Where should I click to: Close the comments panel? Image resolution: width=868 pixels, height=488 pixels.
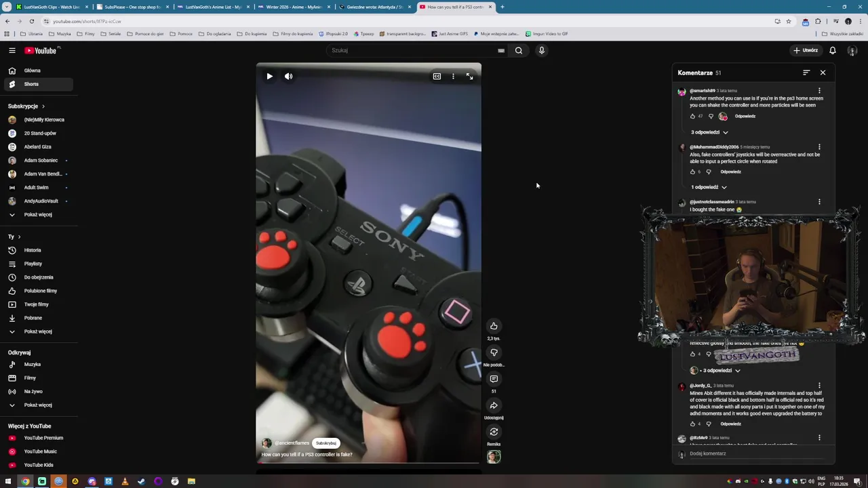pyautogui.click(x=823, y=73)
